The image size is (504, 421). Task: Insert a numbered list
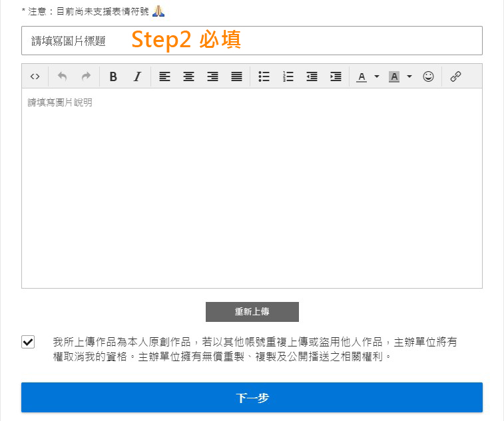click(288, 76)
